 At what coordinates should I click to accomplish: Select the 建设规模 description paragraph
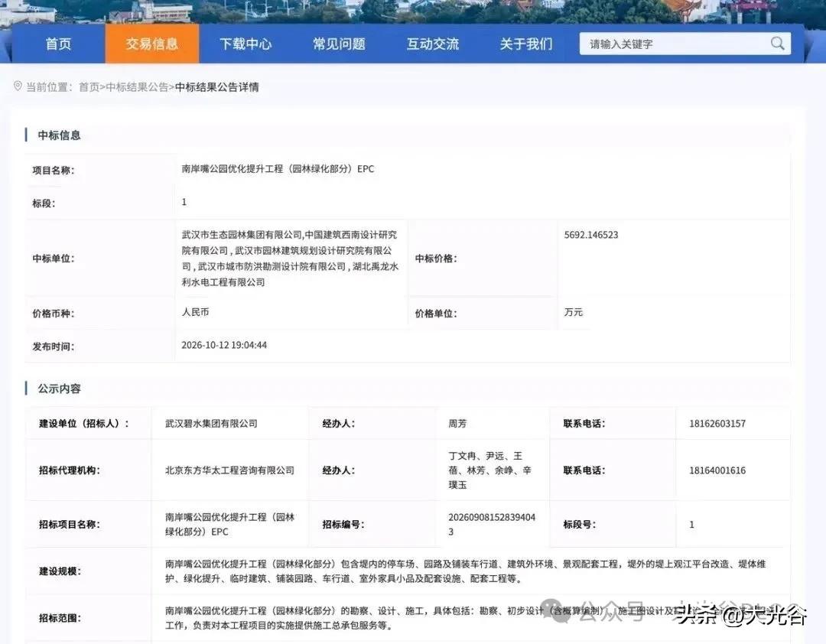tap(466, 571)
